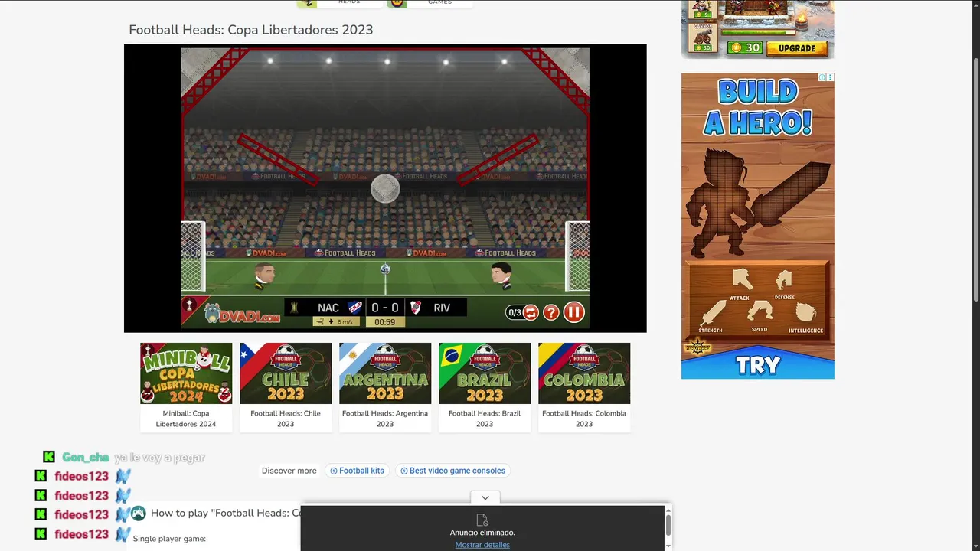Click the swap players icon next to 0/3

click(x=531, y=312)
